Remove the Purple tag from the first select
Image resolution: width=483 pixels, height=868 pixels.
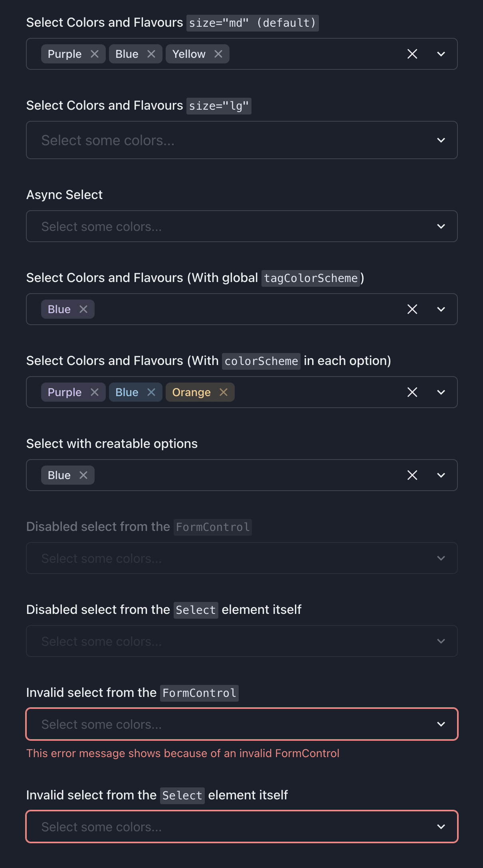click(x=95, y=53)
